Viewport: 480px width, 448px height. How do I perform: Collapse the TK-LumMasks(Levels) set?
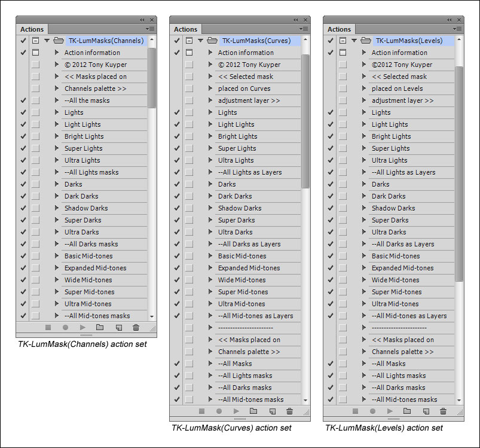(x=354, y=41)
